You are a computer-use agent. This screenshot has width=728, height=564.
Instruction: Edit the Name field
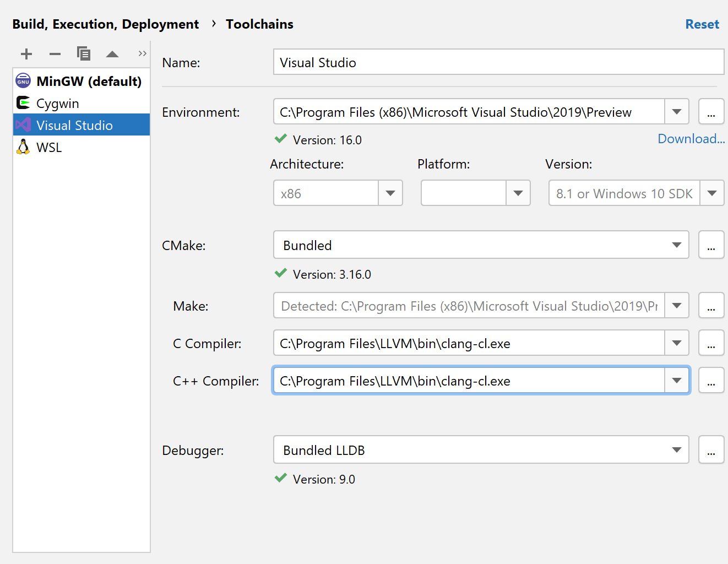coord(498,62)
